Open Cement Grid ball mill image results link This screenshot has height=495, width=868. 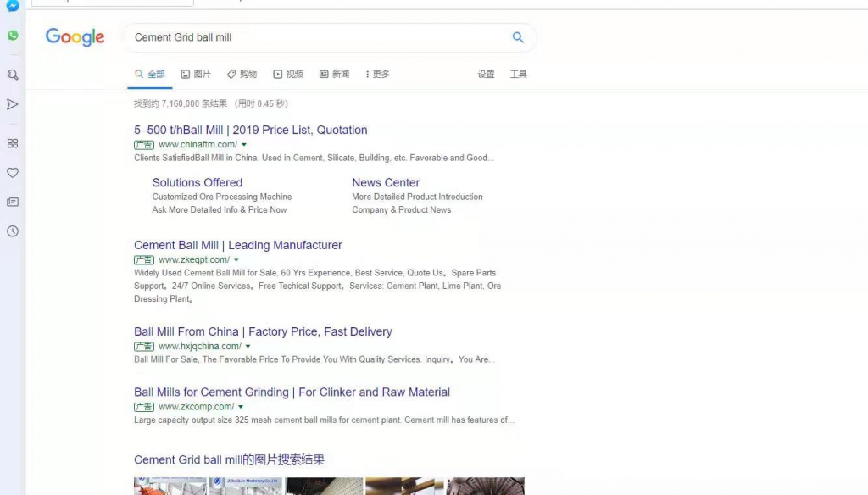[229, 459]
